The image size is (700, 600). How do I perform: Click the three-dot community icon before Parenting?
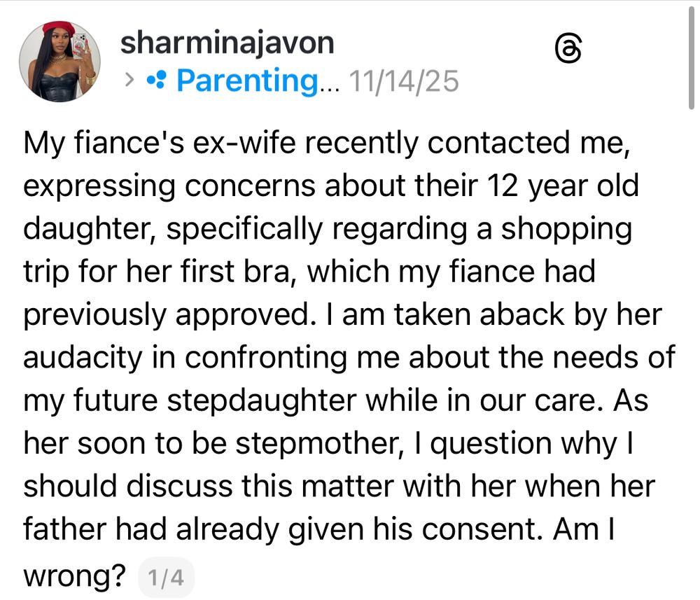pyautogui.click(x=156, y=81)
